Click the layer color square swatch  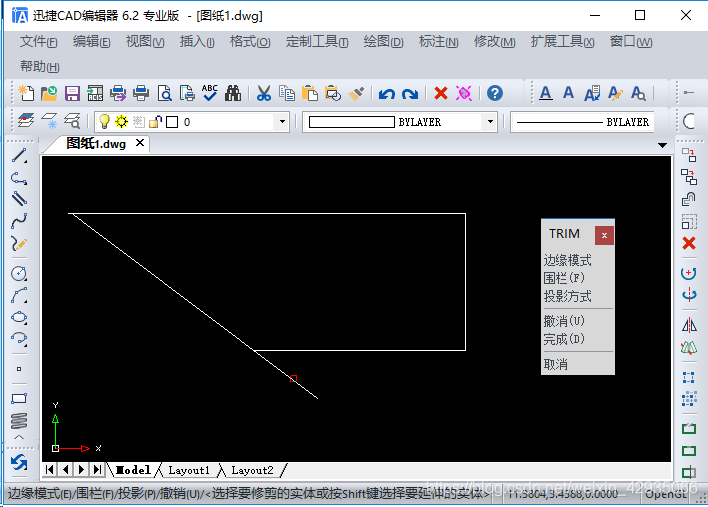172,122
